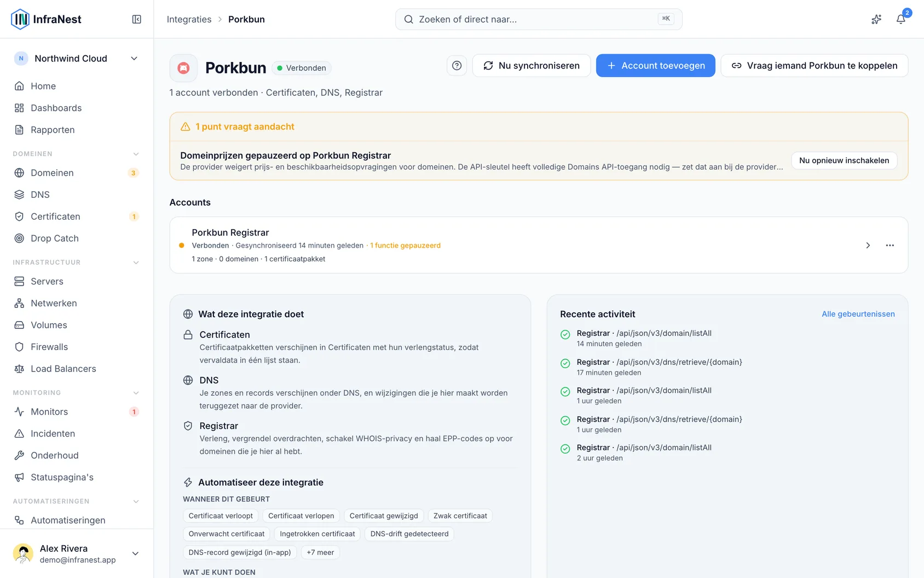
Task: Open Firewalls in sidebar
Action: pyautogui.click(x=77, y=347)
